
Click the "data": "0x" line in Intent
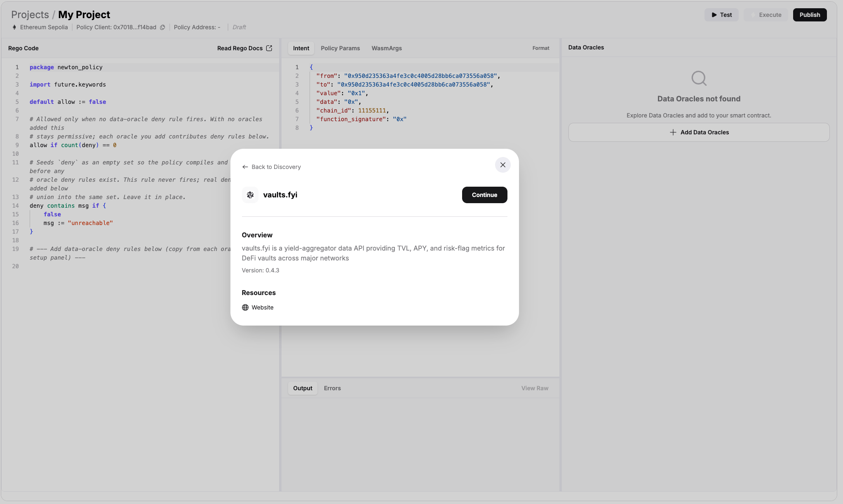tap(338, 102)
